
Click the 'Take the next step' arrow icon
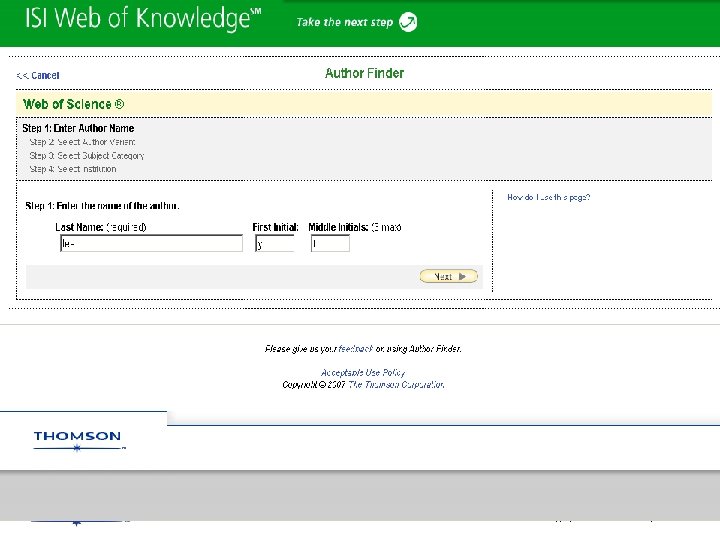pyautogui.click(x=408, y=22)
